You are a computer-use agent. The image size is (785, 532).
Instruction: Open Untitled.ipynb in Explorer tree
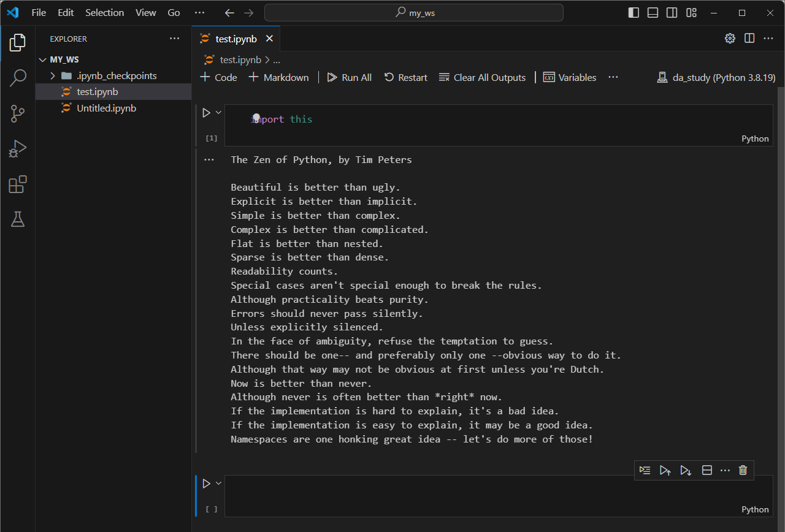113,108
